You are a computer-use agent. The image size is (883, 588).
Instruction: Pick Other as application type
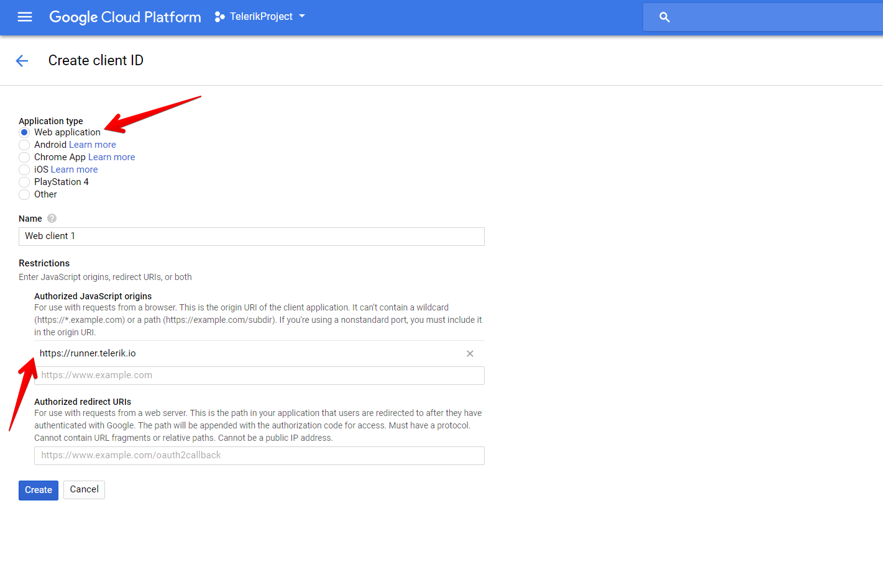click(x=24, y=194)
